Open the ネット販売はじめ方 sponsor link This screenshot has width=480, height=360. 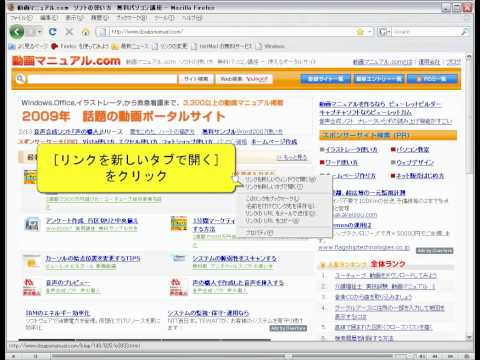(420, 176)
